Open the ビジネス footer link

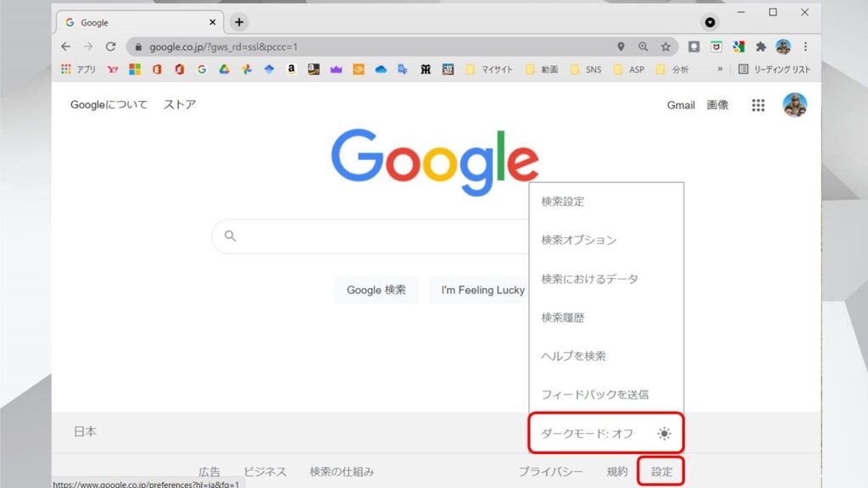point(265,472)
